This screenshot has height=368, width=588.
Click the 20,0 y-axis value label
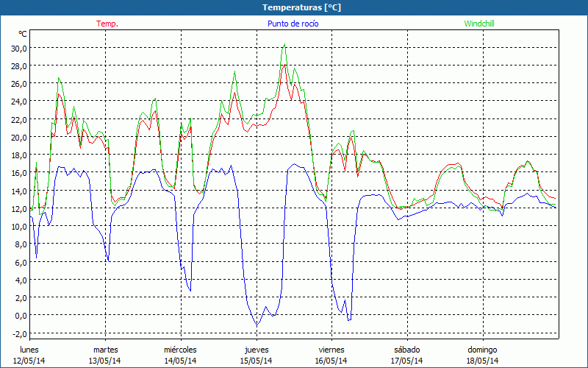click(18, 137)
